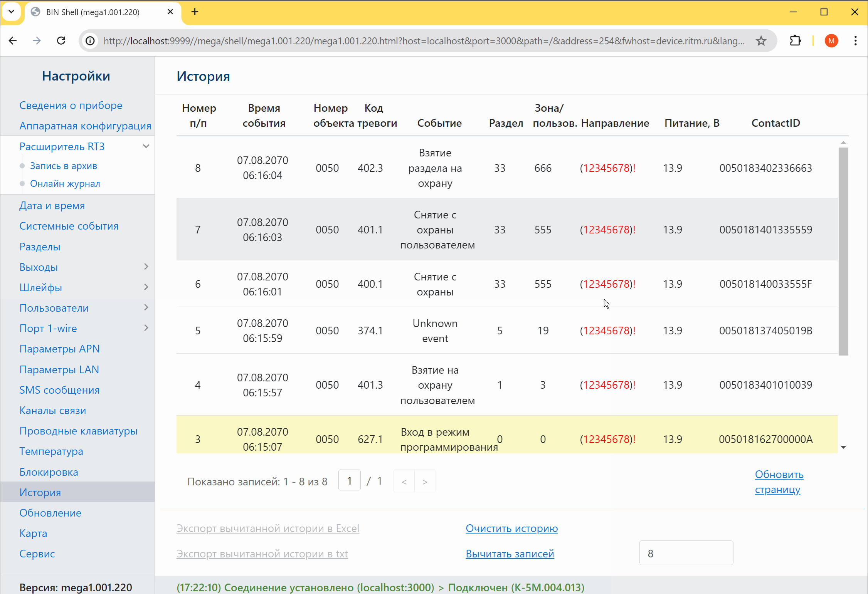The height and width of the screenshot is (594, 868).
Task: Open a new browser tab
Action: click(195, 12)
